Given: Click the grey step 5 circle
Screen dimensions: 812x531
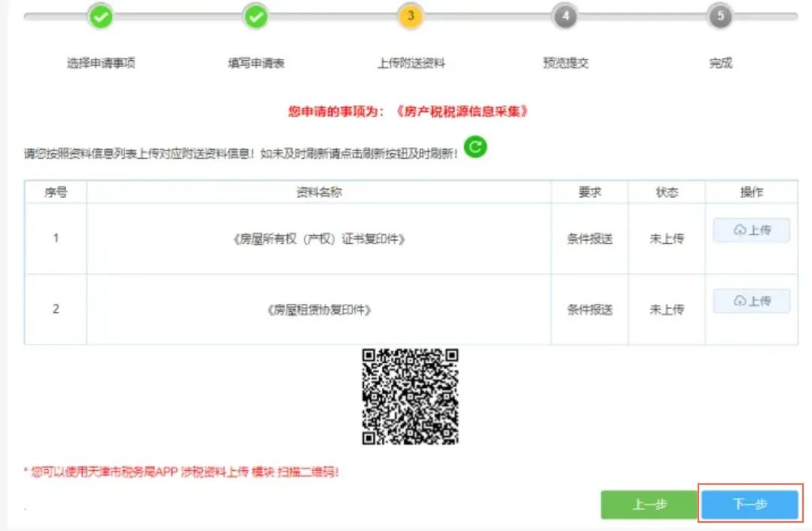Looking at the screenshot, I should [x=720, y=17].
